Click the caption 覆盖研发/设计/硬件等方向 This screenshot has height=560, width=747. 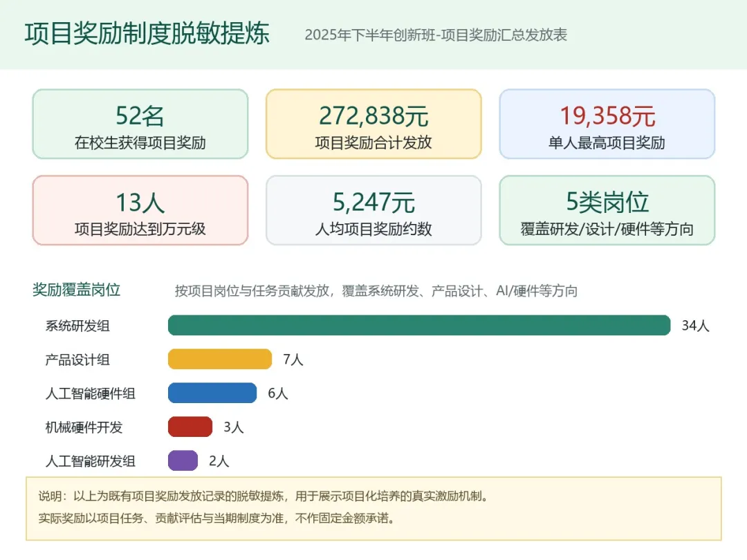[x=607, y=229]
